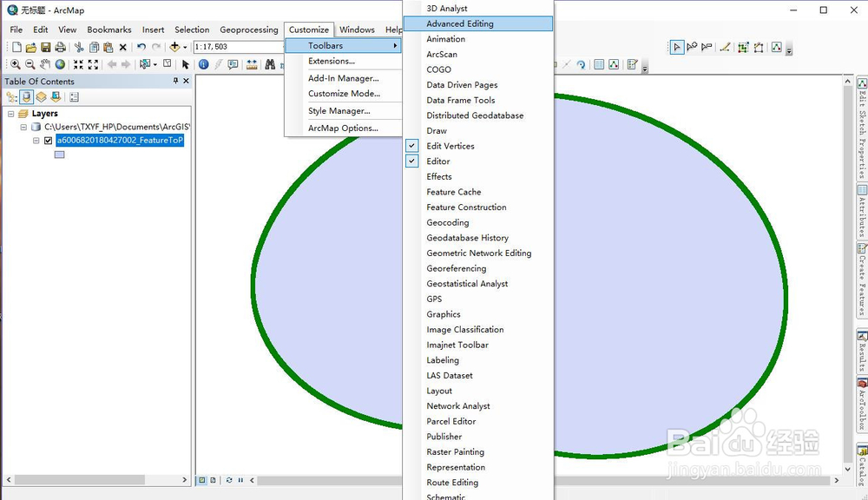Collapse the Layers tree node
The height and width of the screenshot is (500, 868).
[x=10, y=114]
